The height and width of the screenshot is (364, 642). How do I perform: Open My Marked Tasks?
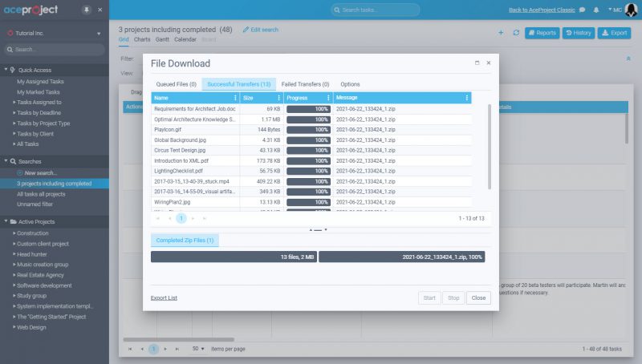pyautogui.click(x=38, y=92)
